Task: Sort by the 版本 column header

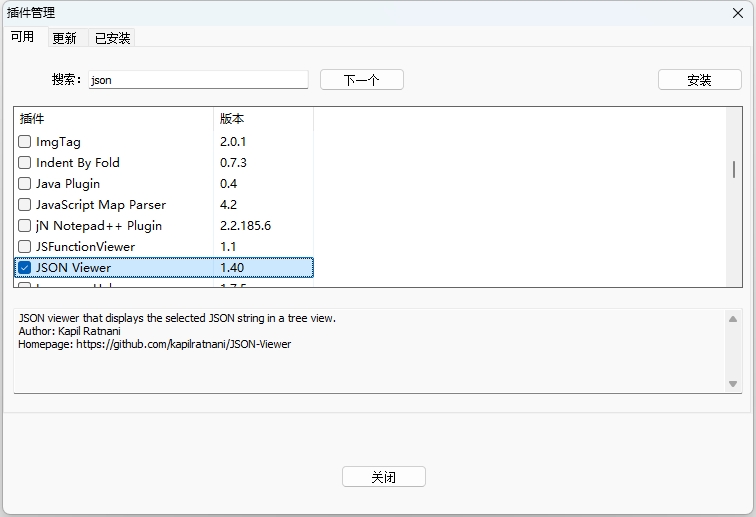Action: click(263, 119)
